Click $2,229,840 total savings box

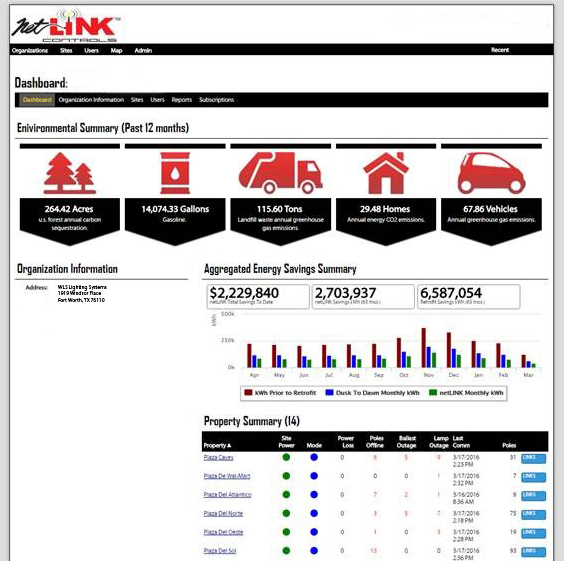point(258,296)
